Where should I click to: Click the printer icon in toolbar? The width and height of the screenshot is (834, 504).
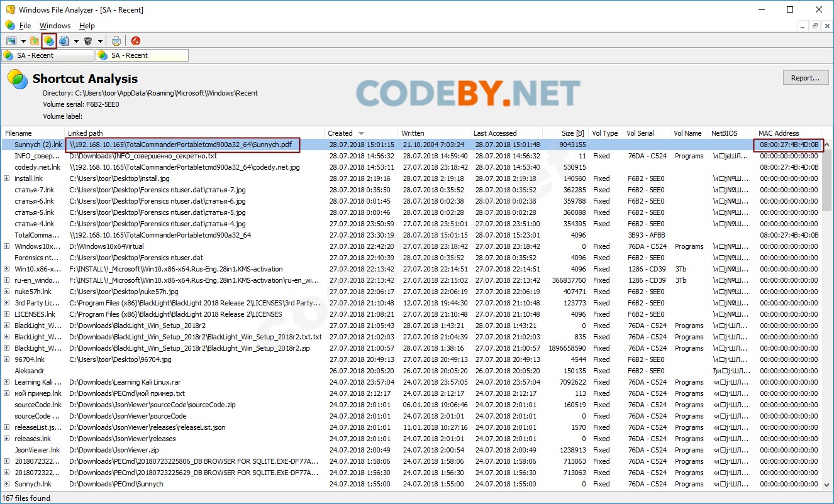(x=116, y=41)
